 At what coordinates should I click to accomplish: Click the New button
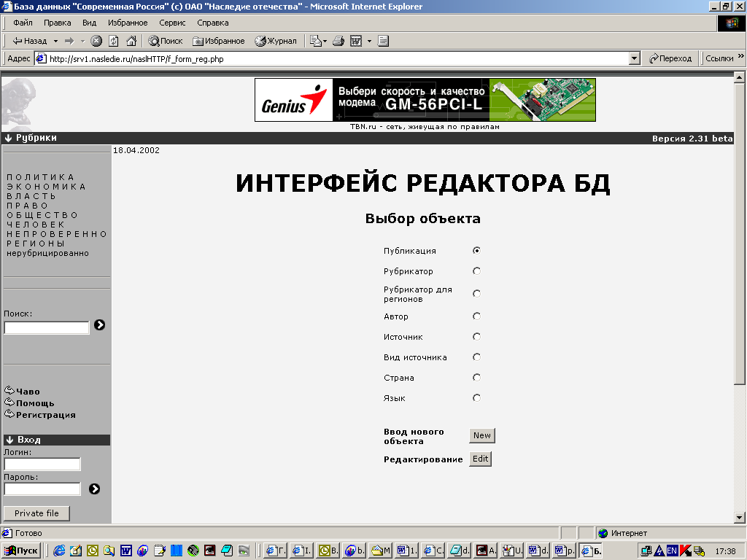pos(482,435)
